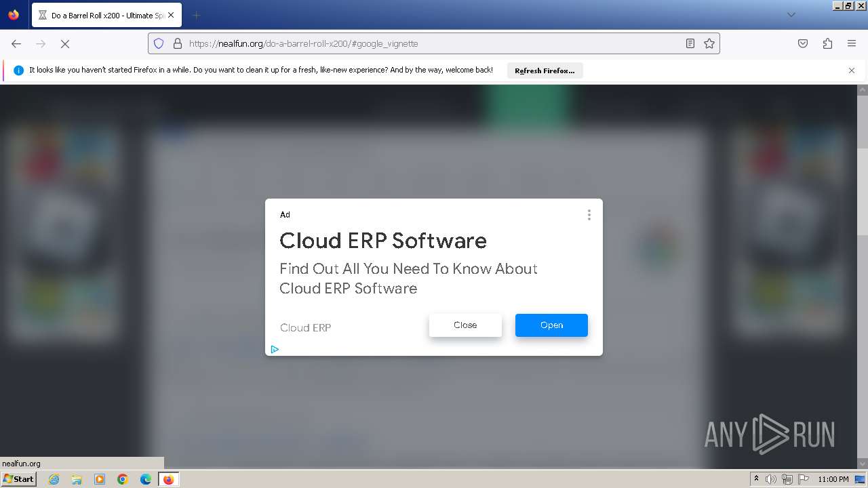
Task: Select the Firefox taskbar button
Action: (x=168, y=479)
